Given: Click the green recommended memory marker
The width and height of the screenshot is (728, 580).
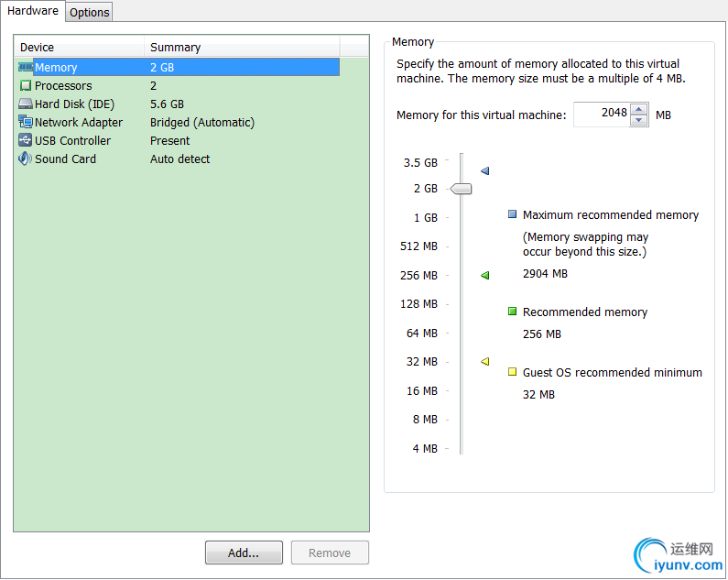Looking at the screenshot, I should click(484, 276).
